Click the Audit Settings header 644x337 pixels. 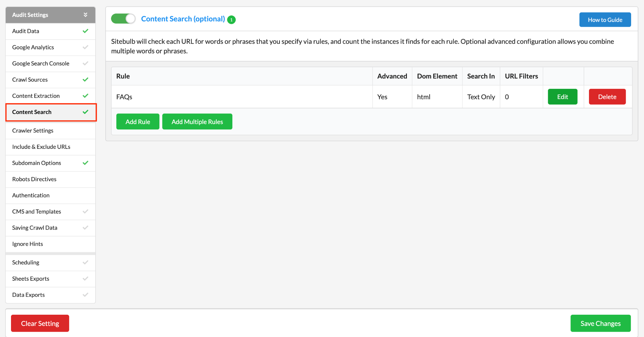coord(50,15)
